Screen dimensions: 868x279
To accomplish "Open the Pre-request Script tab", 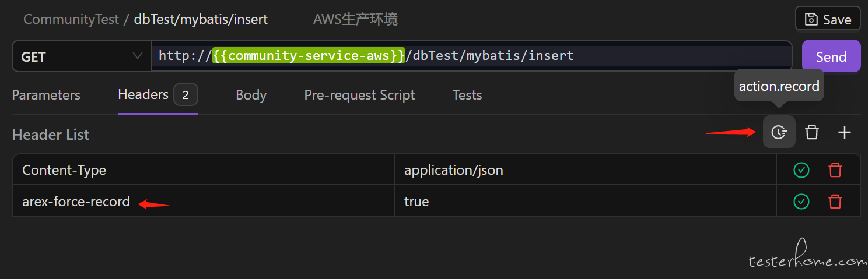I will 359,95.
